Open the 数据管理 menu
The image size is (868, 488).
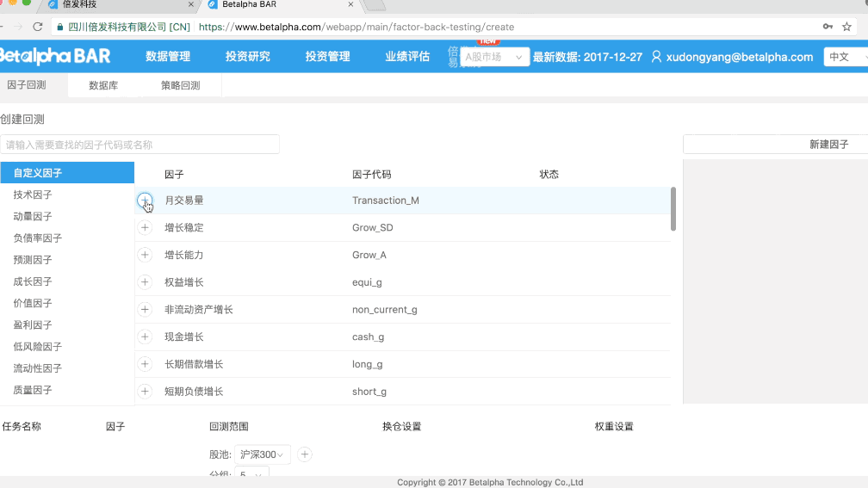click(168, 57)
